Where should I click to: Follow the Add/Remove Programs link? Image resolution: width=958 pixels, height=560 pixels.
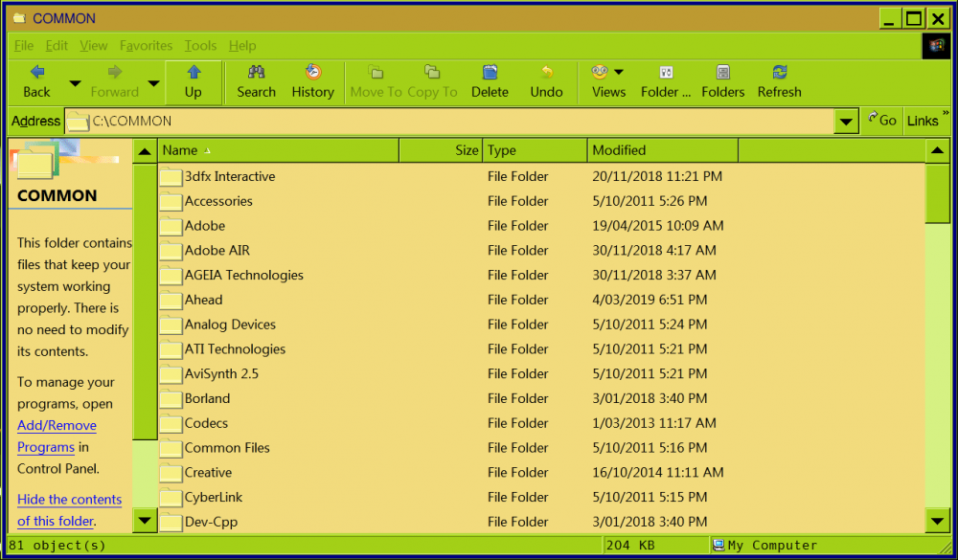click(x=57, y=425)
